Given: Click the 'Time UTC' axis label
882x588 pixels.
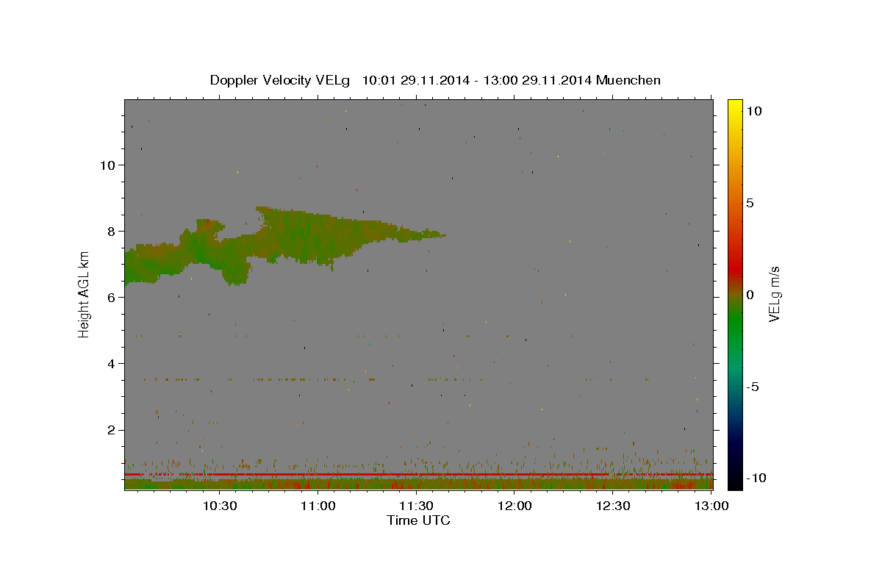Looking at the screenshot, I should click(418, 520).
